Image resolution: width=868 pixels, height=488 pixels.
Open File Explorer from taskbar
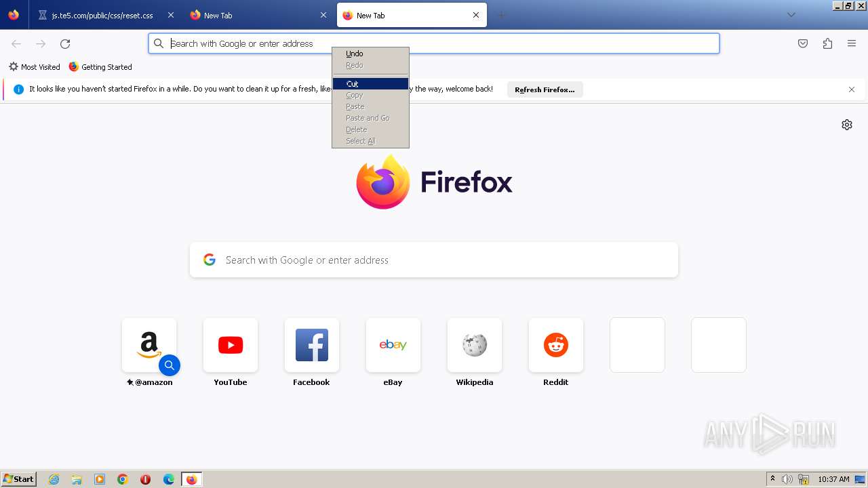77,479
